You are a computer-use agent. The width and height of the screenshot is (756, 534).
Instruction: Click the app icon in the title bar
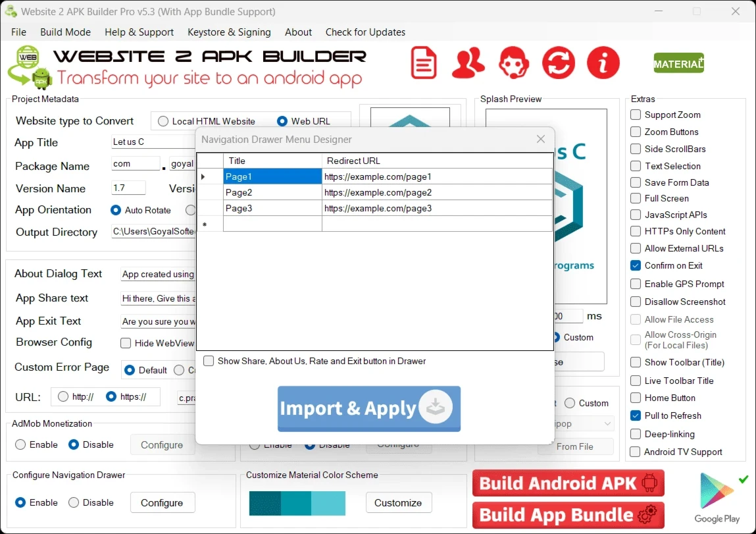pyautogui.click(x=11, y=11)
